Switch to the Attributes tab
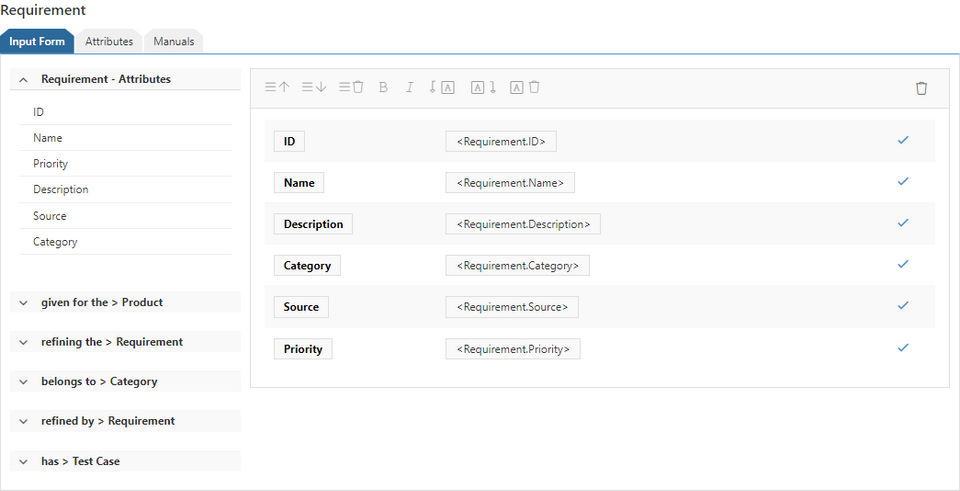 click(x=109, y=42)
